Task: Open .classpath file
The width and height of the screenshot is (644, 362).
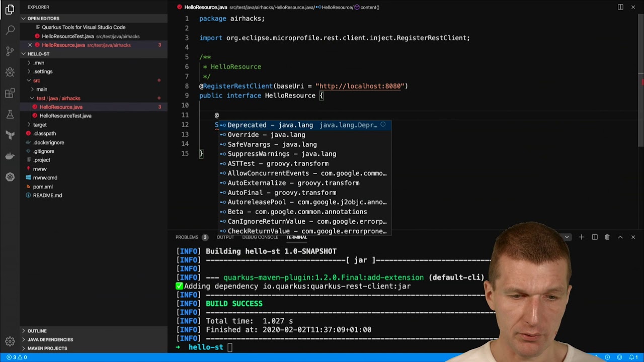Action: 44,133
